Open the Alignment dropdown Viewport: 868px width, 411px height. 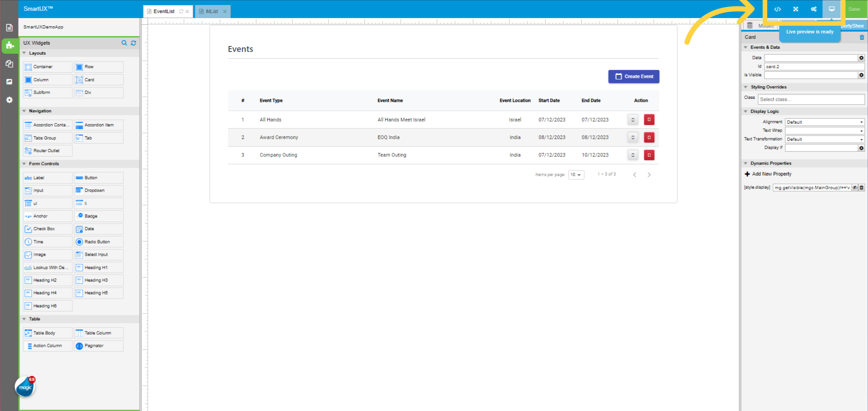click(825, 122)
